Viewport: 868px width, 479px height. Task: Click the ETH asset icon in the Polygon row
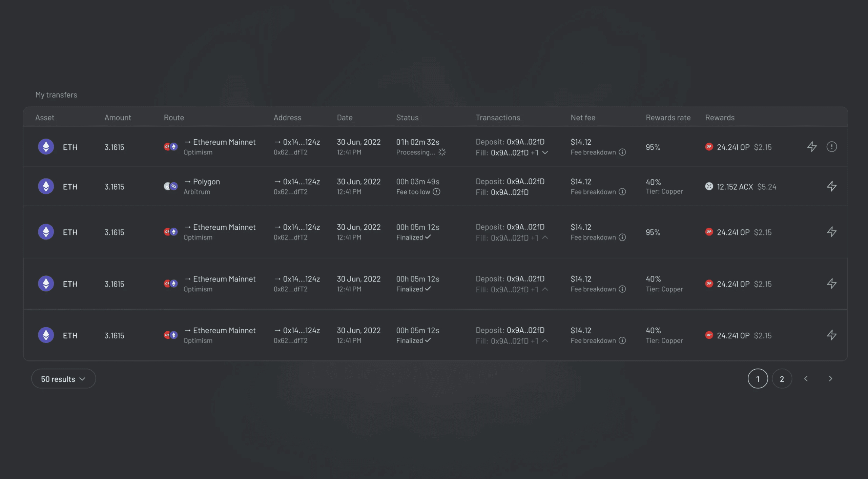click(x=46, y=186)
